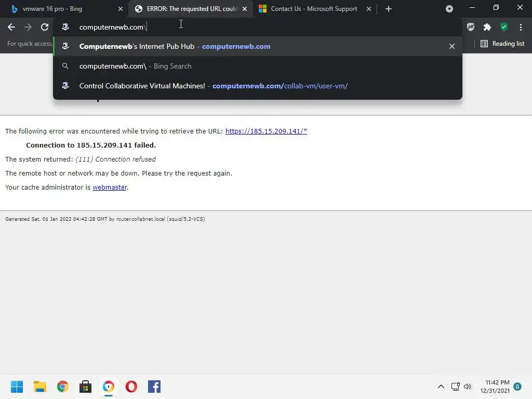
Task: Click the 'Connection to 185.15.209.141 failed.' text
Action: click(x=91, y=145)
